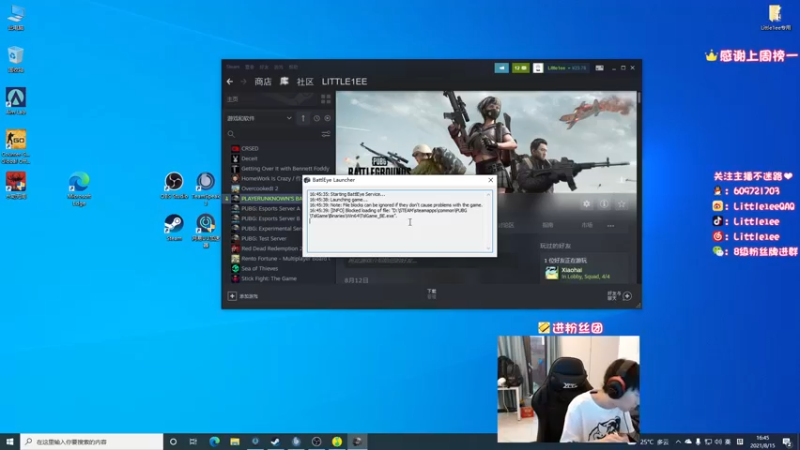
Task: Open Microsoft Edge desktop shortcut
Action: [x=79, y=189]
